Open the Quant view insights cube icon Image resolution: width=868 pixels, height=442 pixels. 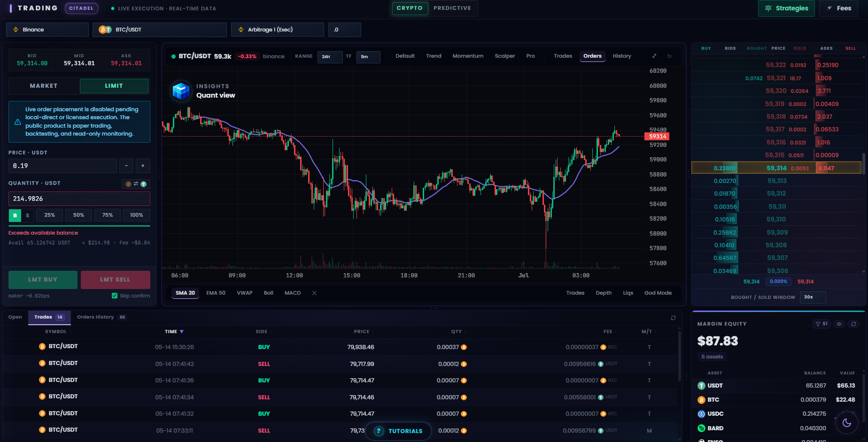181,91
